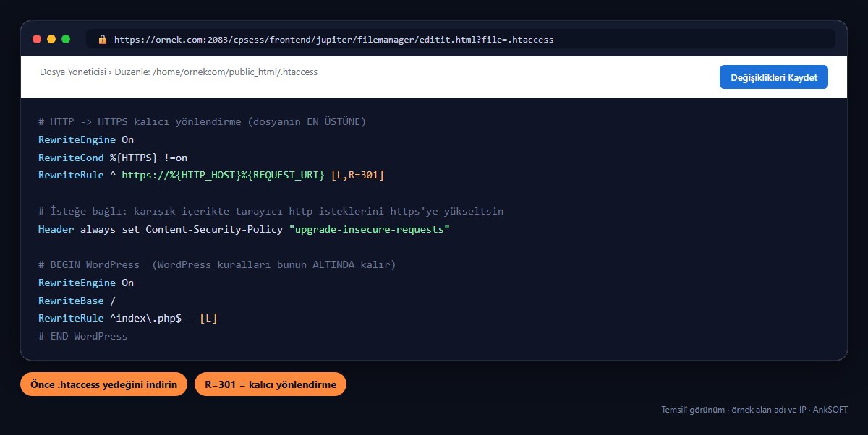Click the Dosya Yöneticisi breadcrumb text

click(x=73, y=72)
